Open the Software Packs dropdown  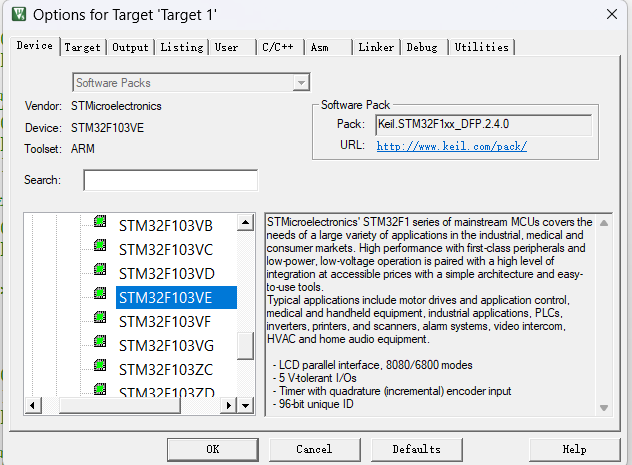tap(301, 83)
